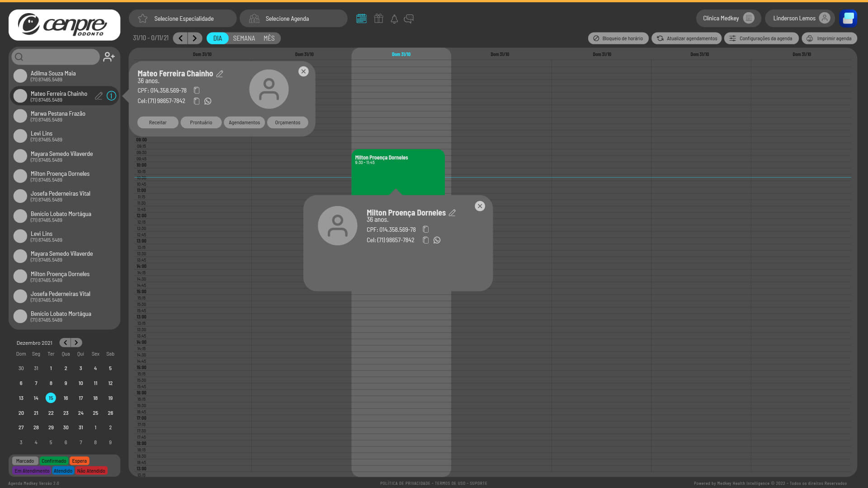Click the Medkey blue app icon
This screenshot has height=488, width=868.
848,19
